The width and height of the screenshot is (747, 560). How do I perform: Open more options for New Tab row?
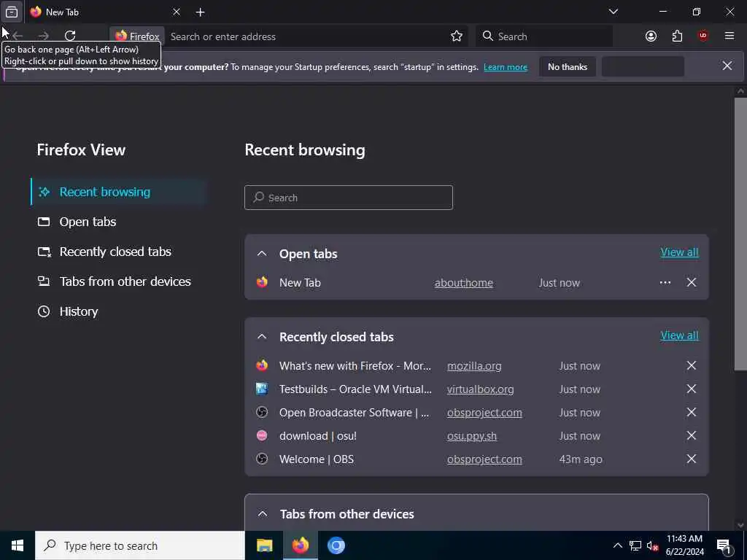pyautogui.click(x=665, y=283)
